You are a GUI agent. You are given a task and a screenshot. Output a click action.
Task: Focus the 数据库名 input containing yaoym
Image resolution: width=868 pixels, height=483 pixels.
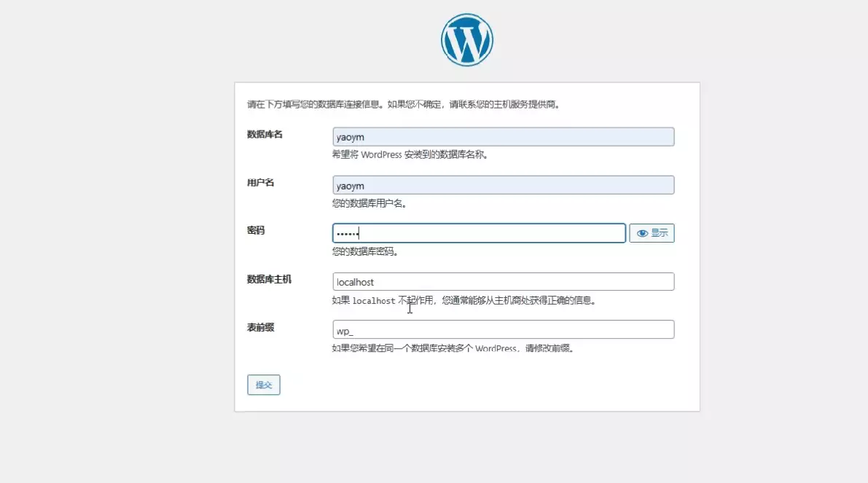click(503, 137)
